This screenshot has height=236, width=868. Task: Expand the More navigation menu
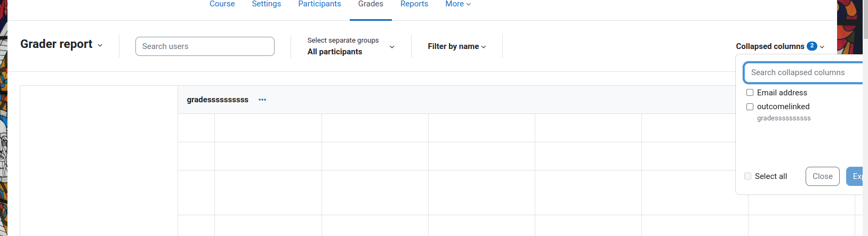pos(458,4)
